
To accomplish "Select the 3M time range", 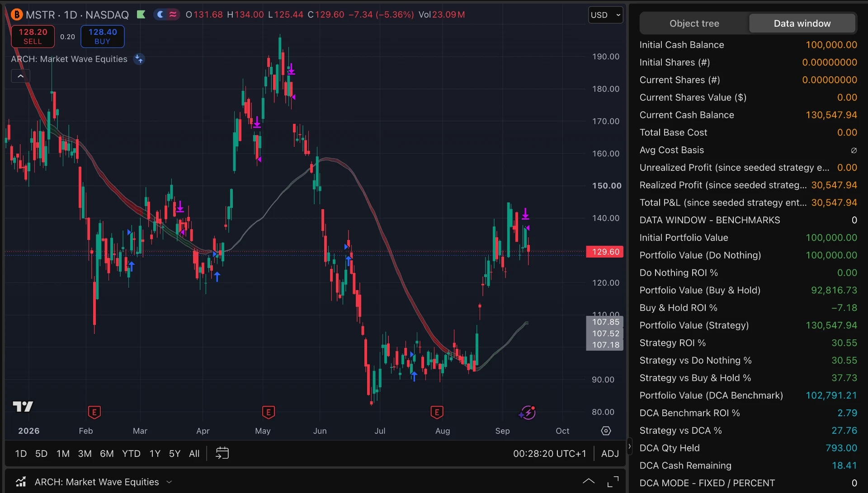I will (85, 453).
